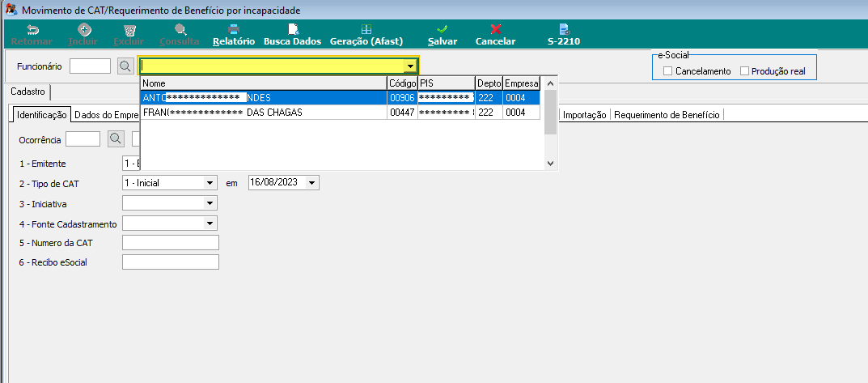Open Relatório printer icon
Viewport: 868px width, 383px height.
[x=234, y=30]
